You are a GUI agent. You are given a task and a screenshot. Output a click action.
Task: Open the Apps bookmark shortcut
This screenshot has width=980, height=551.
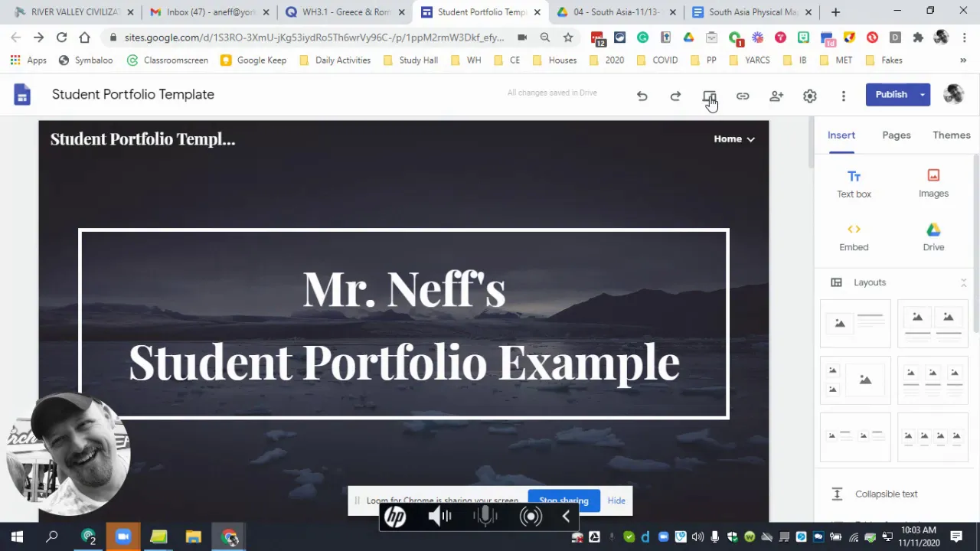pyautogui.click(x=28, y=60)
